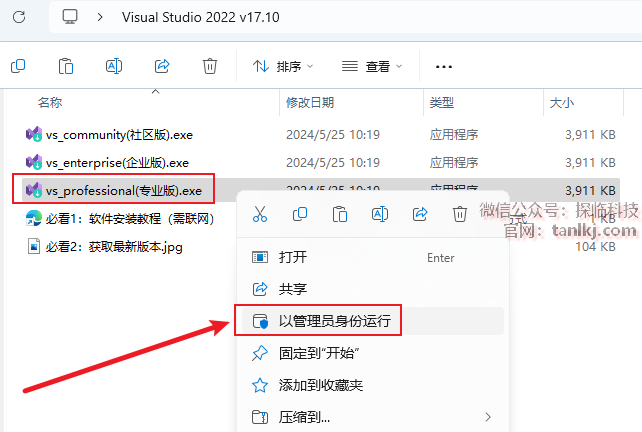Click the vs_community date 2024/5/25 10:19
This screenshot has height=432, width=642.
click(x=333, y=135)
